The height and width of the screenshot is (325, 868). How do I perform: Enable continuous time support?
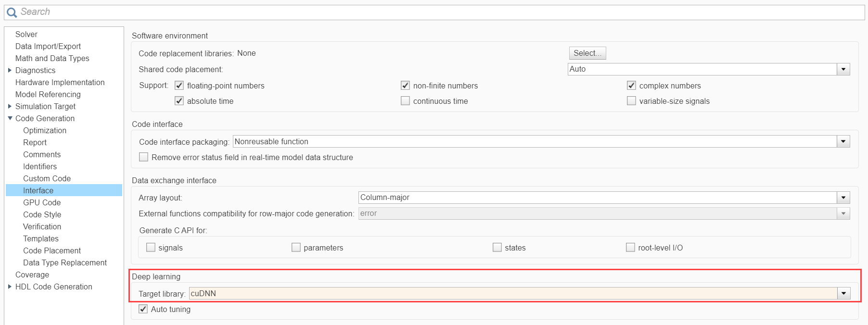point(406,101)
